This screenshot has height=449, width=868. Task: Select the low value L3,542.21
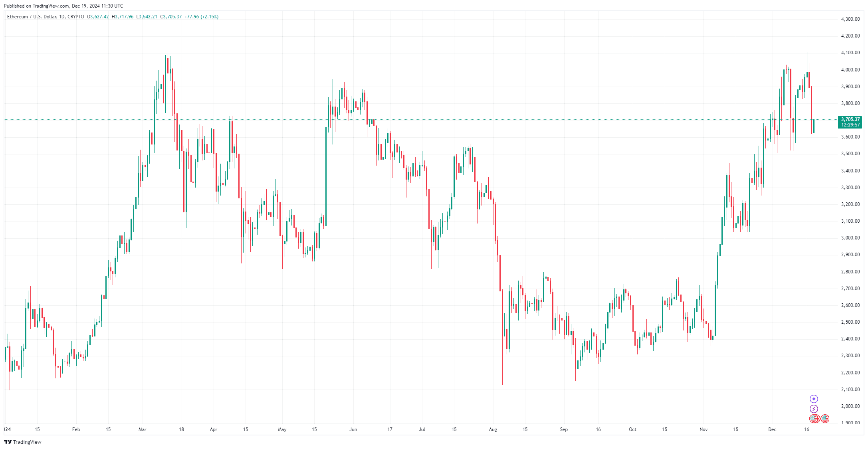pyautogui.click(x=147, y=17)
